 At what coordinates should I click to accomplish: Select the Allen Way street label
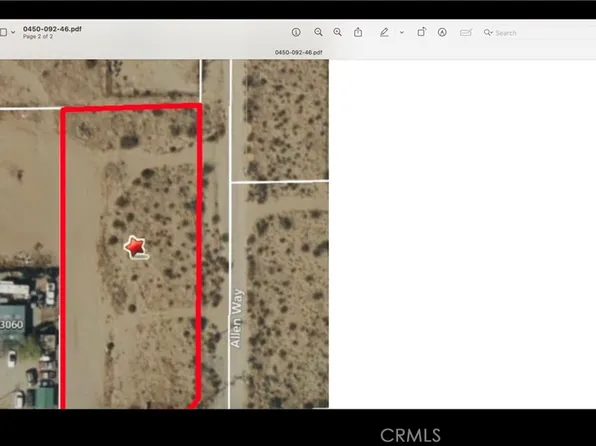tap(236, 319)
